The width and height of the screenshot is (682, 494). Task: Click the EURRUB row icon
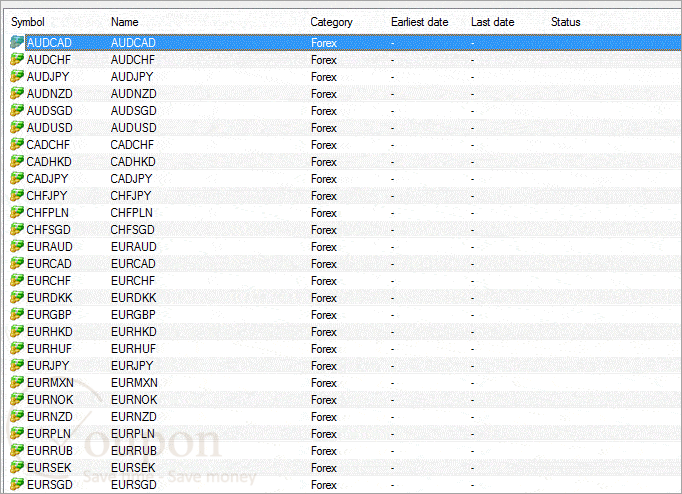(17, 450)
